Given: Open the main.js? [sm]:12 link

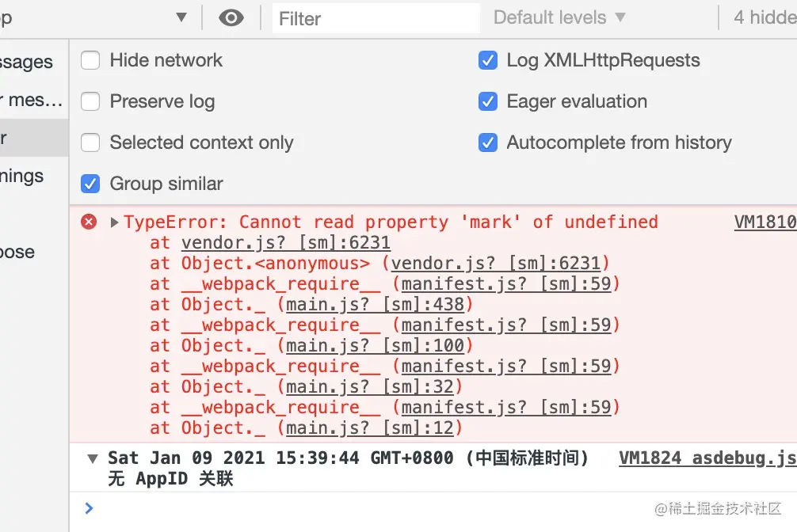Looking at the screenshot, I should tap(369, 427).
